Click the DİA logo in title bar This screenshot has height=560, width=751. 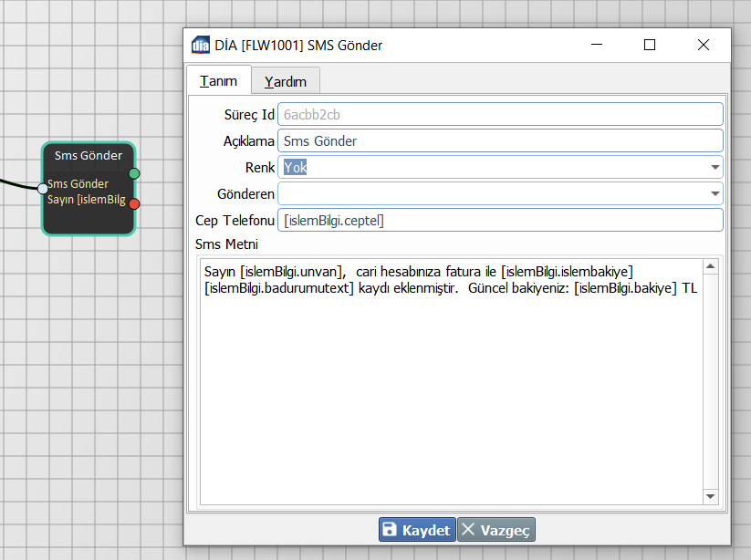point(200,45)
